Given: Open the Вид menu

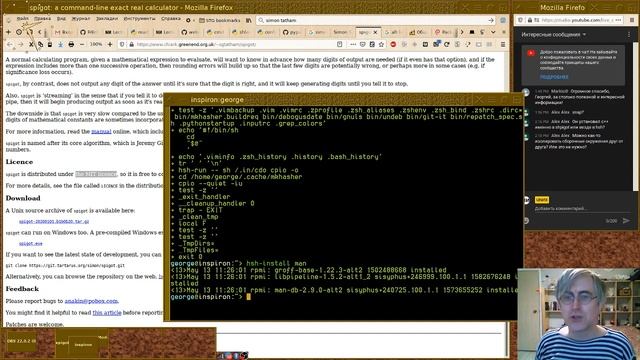Looking at the screenshot, I should tap(61, 19).
